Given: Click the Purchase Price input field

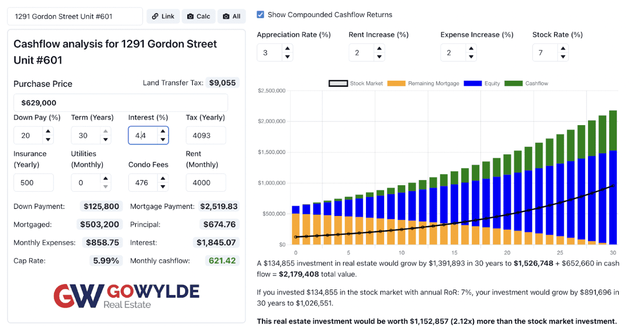Looking at the screenshot, I should [121, 102].
